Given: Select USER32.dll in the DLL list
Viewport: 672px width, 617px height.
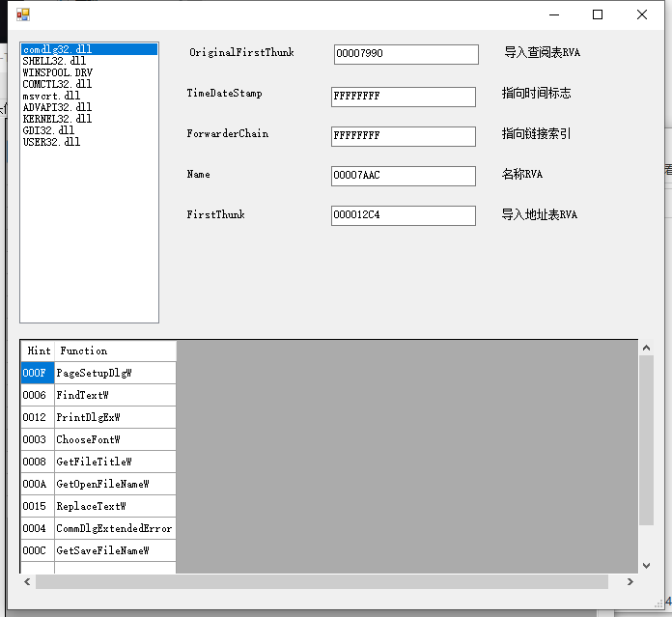Looking at the screenshot, I should coord(89,142).
